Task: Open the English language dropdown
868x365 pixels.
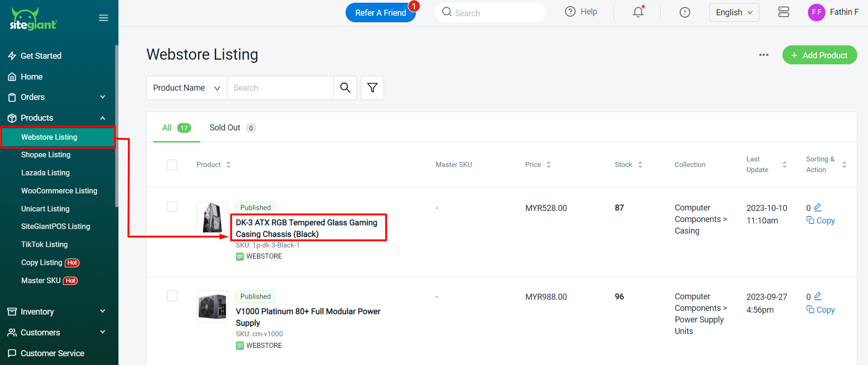Action: pyautogui.click(x=734, y=12)
